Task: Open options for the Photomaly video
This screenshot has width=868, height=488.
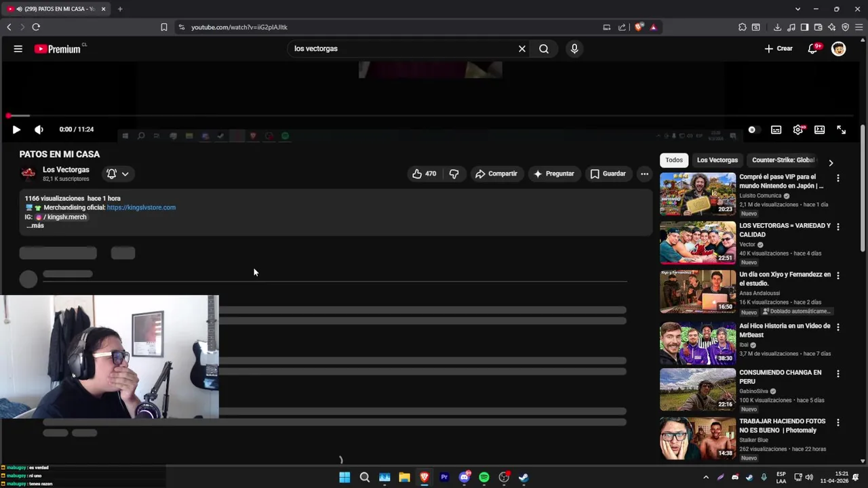Action: coord(838,422)
